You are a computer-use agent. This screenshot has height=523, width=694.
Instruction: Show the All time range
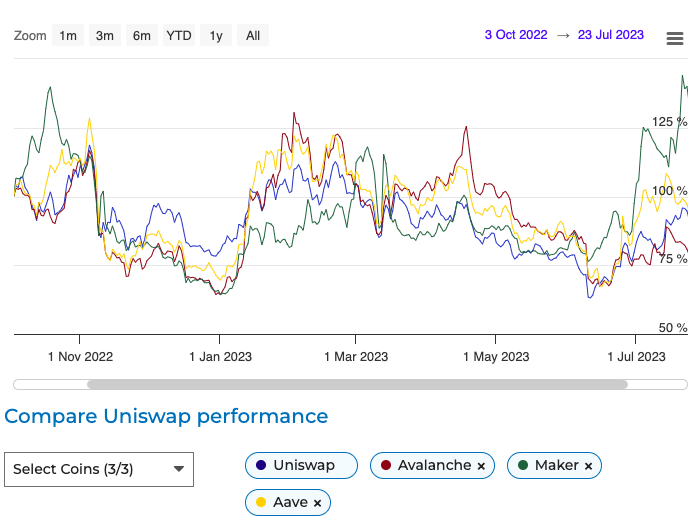(253, 36)
